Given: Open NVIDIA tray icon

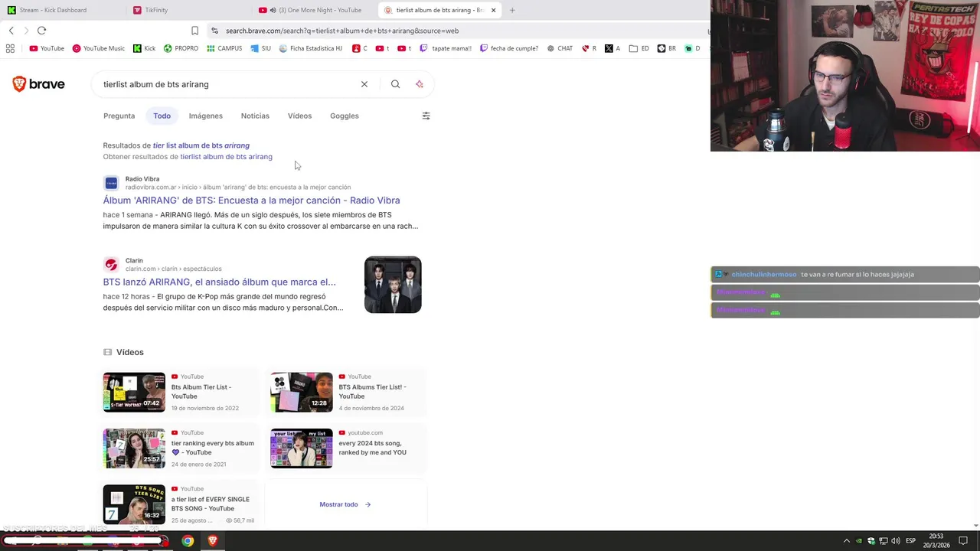Looking at the screenshot, I should click(859, 541).
